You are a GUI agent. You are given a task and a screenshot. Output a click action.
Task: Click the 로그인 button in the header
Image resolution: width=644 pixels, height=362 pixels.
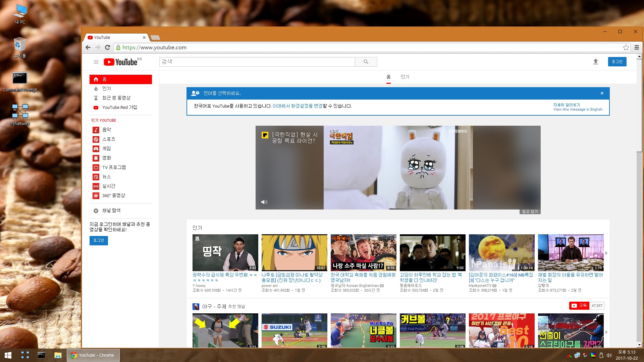[x=617, y=62]
